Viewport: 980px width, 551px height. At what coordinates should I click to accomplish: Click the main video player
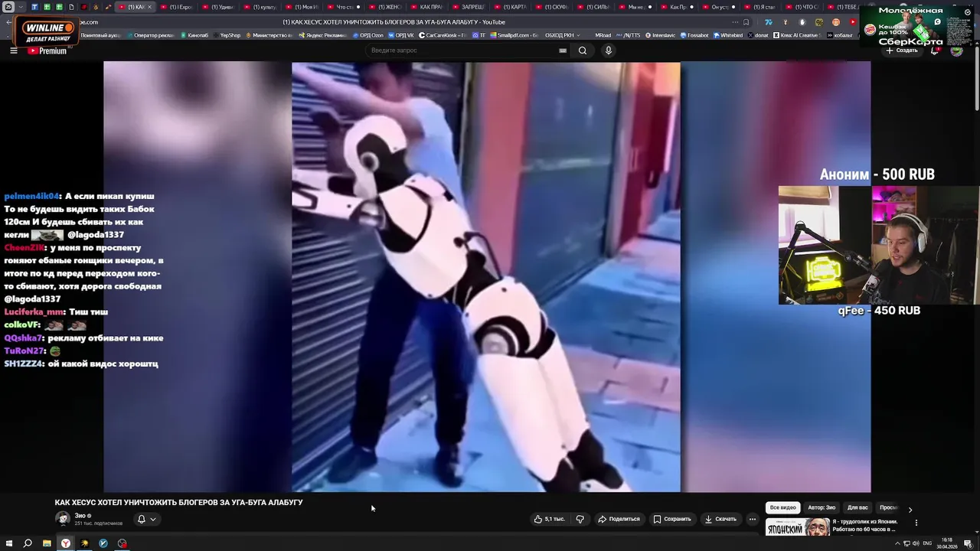pos(487,277)
